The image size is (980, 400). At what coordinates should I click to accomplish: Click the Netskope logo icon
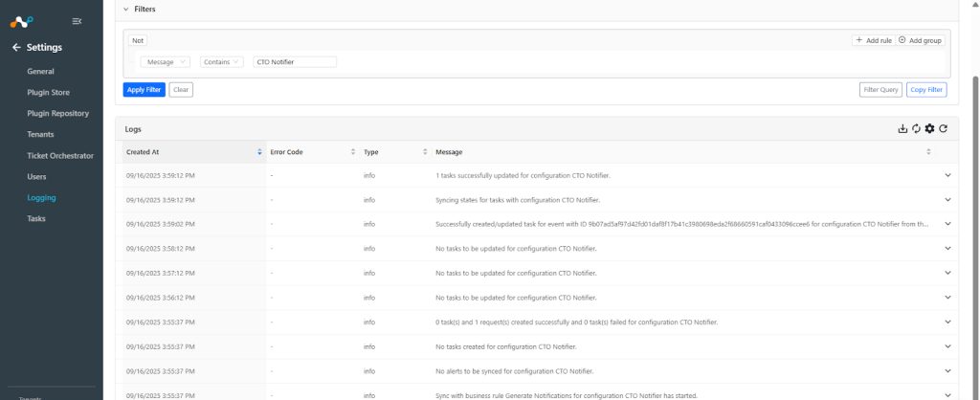point(22,22)
